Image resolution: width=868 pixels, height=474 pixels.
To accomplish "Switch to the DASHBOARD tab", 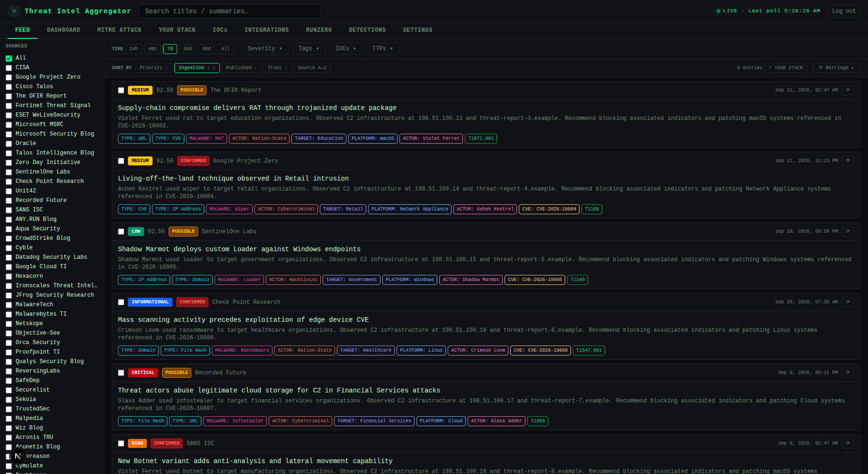I will point(63,30).
